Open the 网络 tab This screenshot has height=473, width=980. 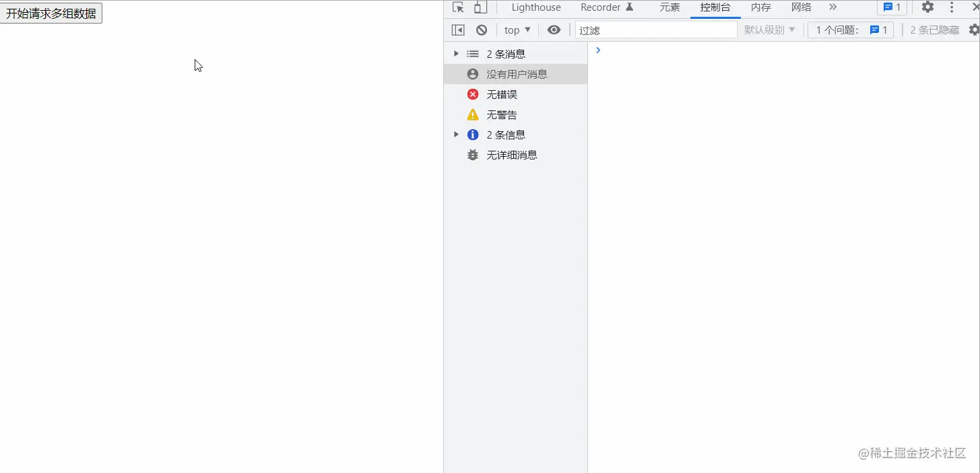802,7
